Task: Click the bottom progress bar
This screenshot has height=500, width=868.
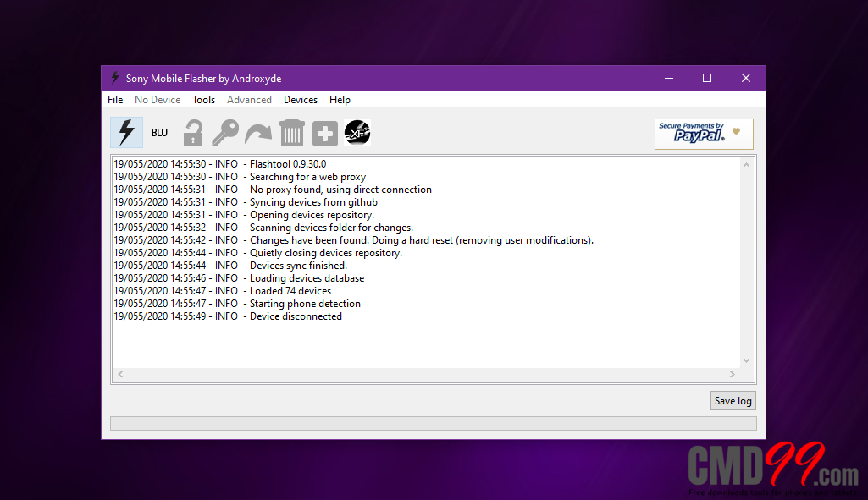Action: pyautogui.click(x=434, y=423)
